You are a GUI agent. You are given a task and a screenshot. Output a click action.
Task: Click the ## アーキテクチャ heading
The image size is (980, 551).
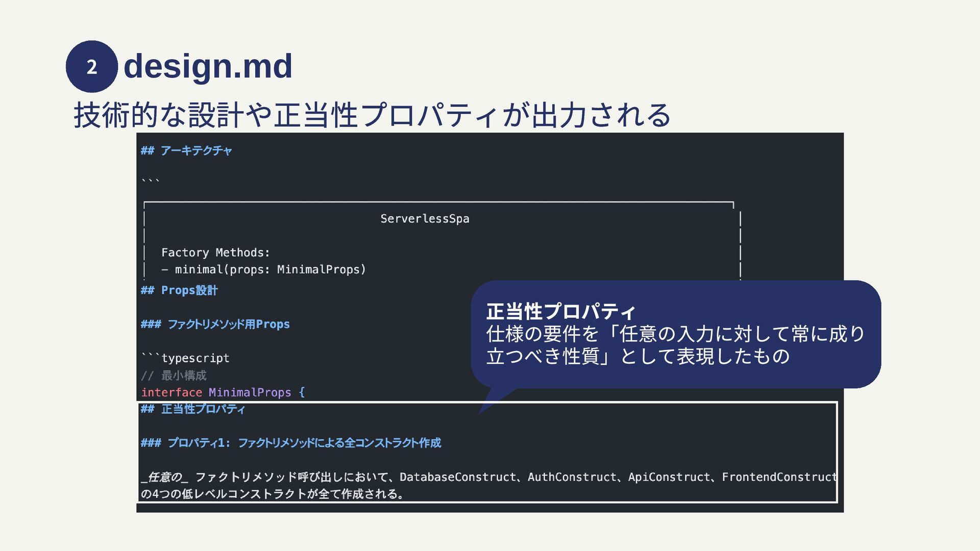186,151
